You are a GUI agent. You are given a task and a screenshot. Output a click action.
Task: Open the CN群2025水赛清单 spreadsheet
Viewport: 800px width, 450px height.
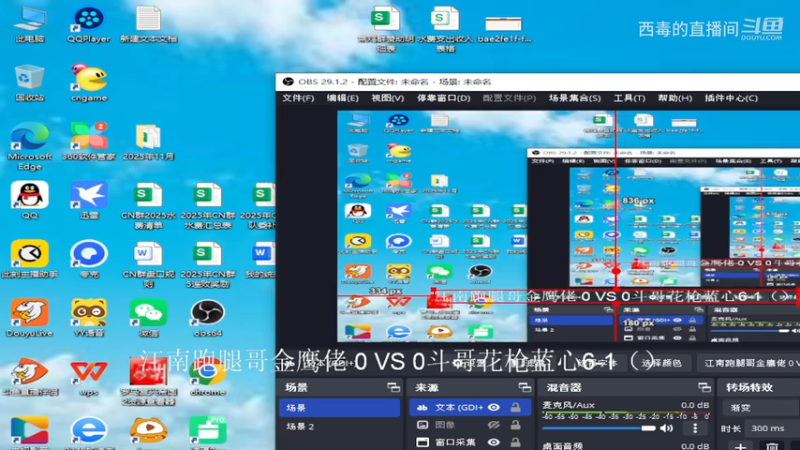[x=148, y=206]
